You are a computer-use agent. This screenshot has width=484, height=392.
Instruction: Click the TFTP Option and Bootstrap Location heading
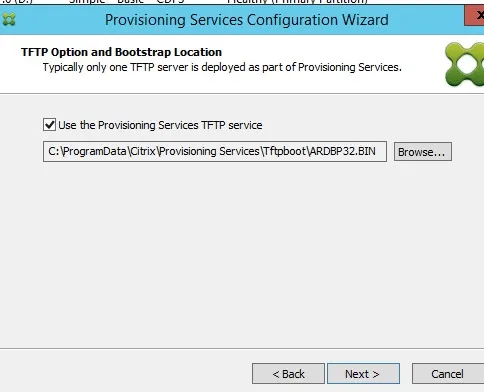[121, 52]
